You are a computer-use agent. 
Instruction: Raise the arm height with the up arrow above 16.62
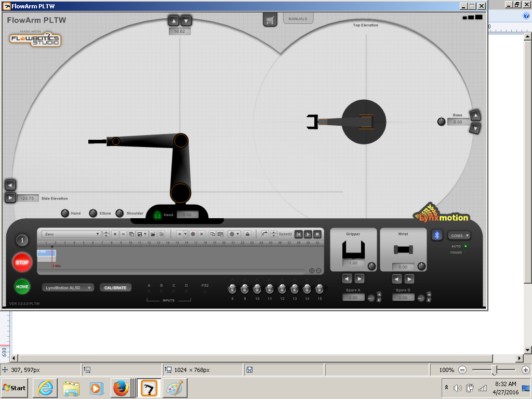(174, 21)
